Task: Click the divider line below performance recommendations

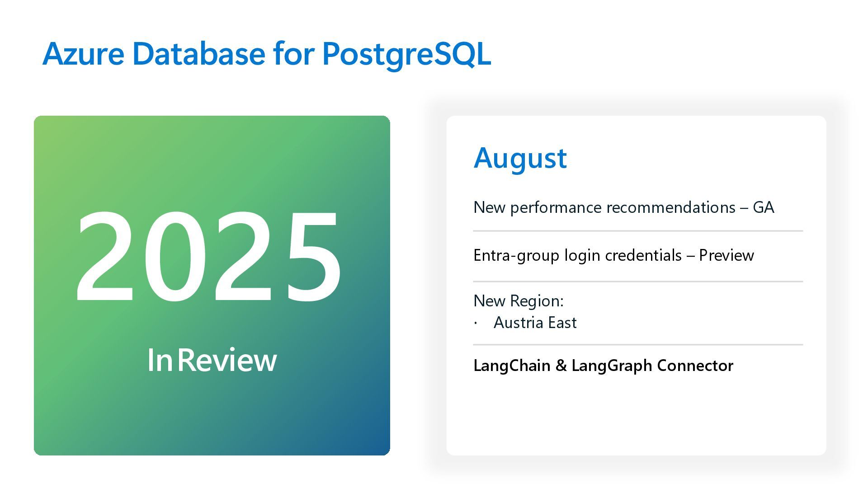Action: [x=637, y=231]
